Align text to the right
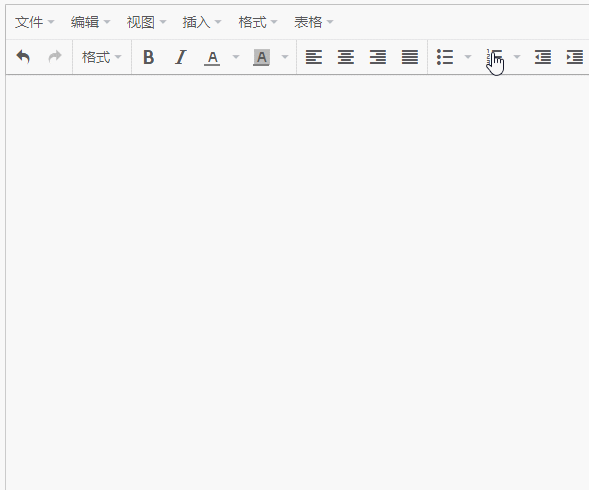Viewport: 589px width, 490px height. pyautogui.click(x=378, y=57)
